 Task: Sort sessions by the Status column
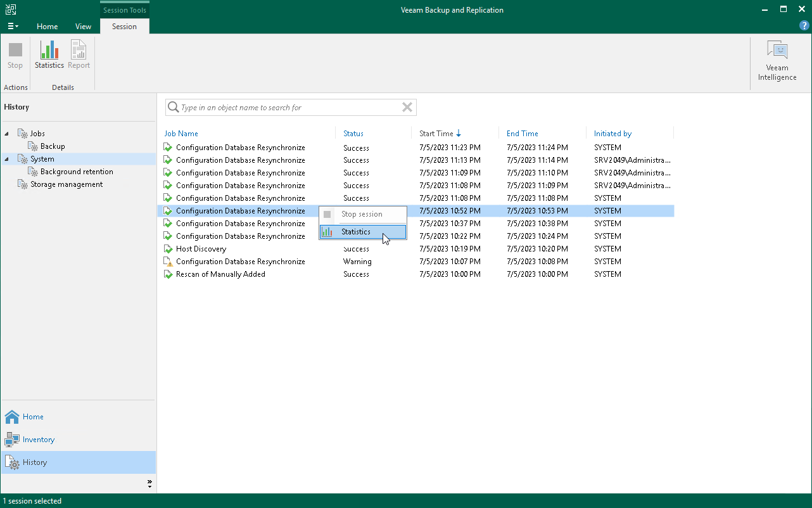pos(353,134)
